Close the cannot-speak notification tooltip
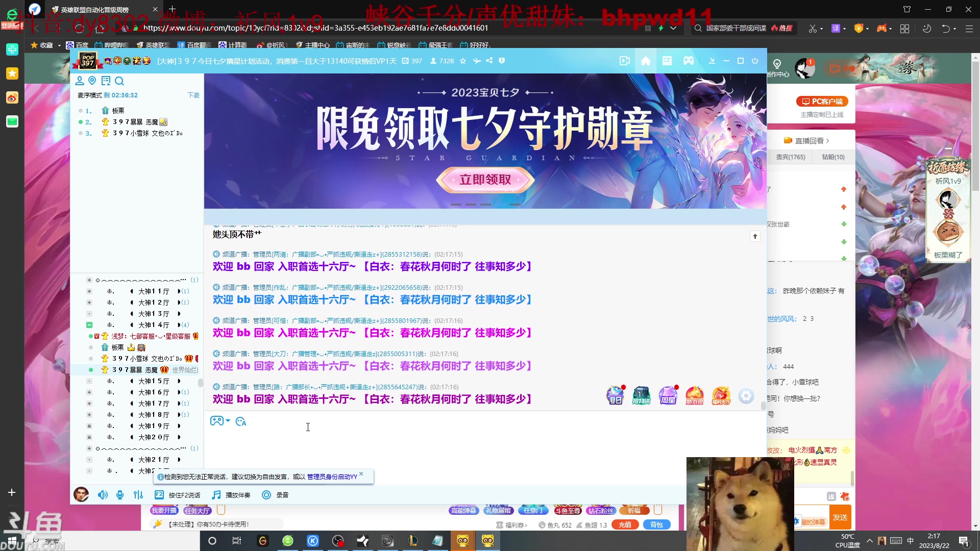 361,474
